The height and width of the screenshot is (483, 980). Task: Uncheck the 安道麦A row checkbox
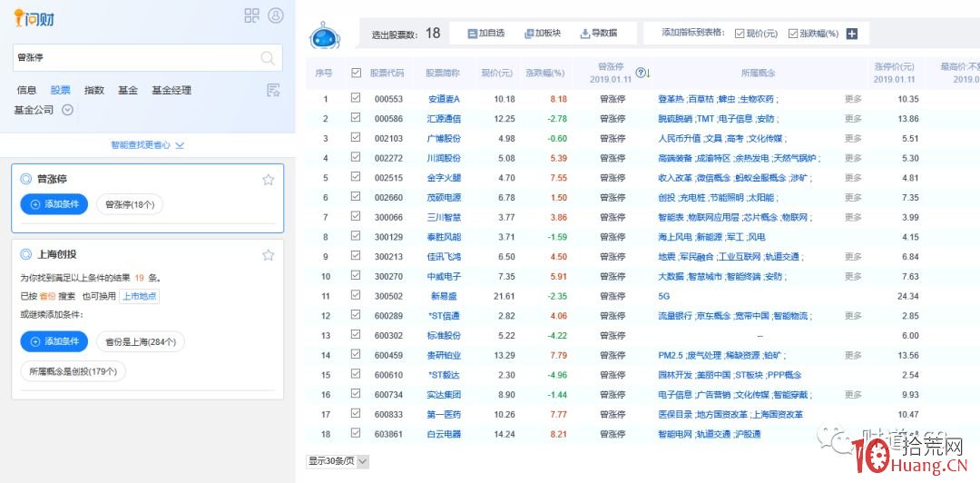coord(357,98)
